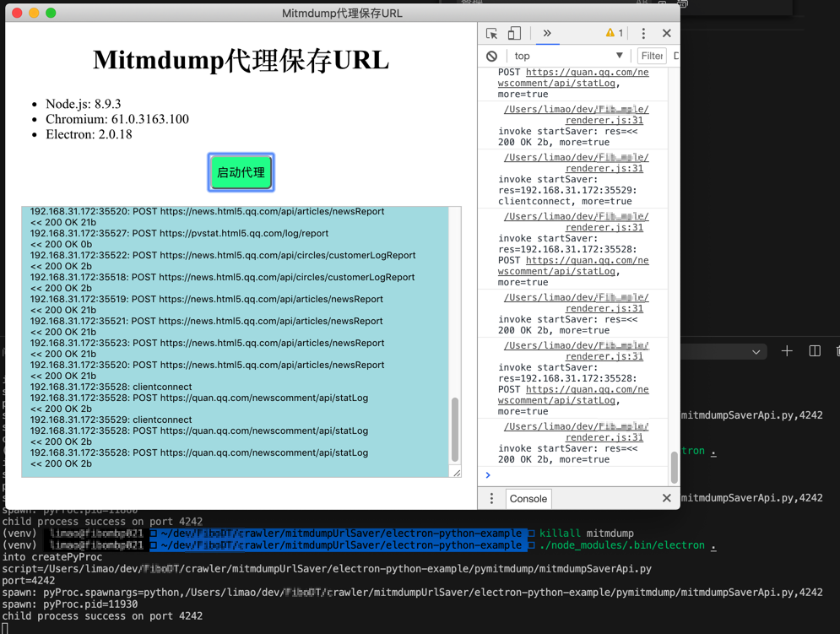Click quan.qq.com statLog link at console top
Viewport: 840px width, 634px height.
click(573, 78)
